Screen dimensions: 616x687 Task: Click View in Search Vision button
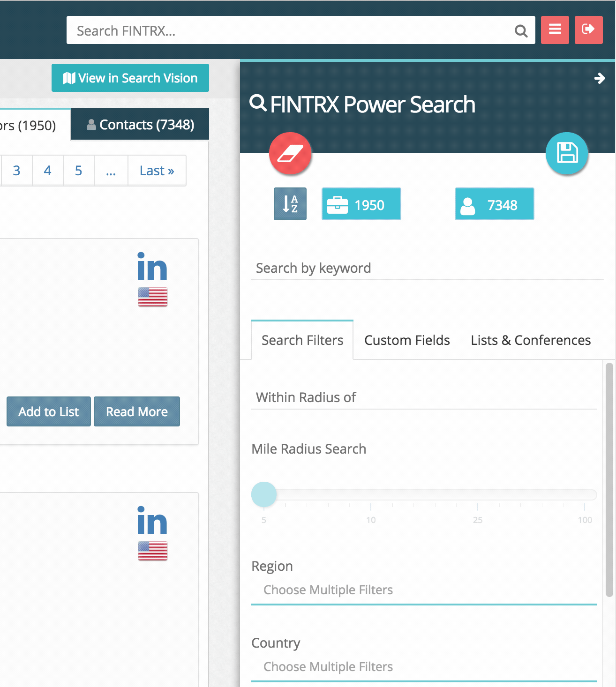(130, 78)
